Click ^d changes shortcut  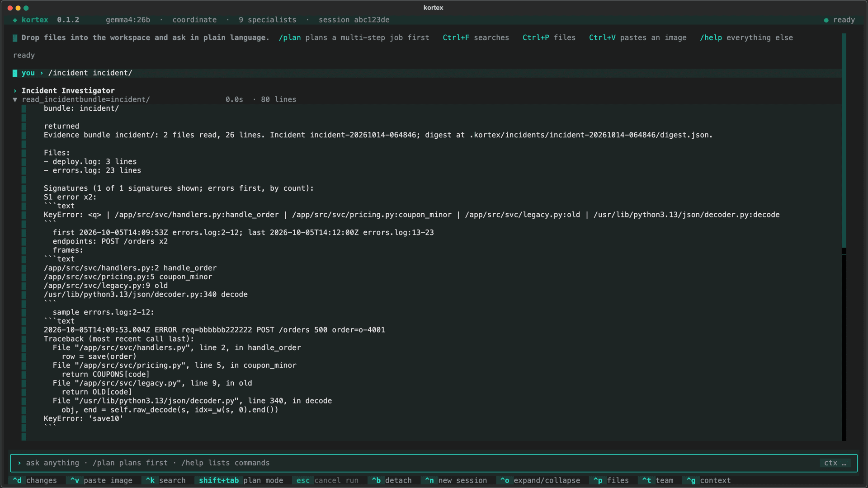[x=35, y=480]
